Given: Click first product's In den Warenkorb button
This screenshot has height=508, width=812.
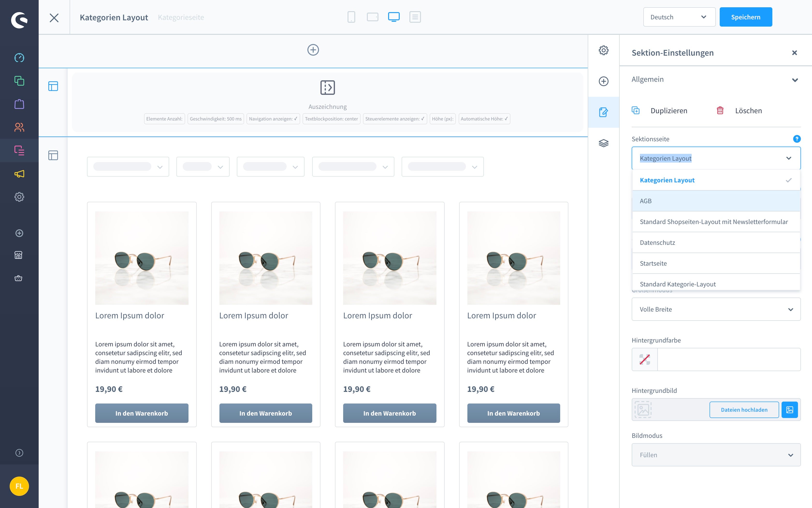Looking at the screenshot, I should point(142,413).
